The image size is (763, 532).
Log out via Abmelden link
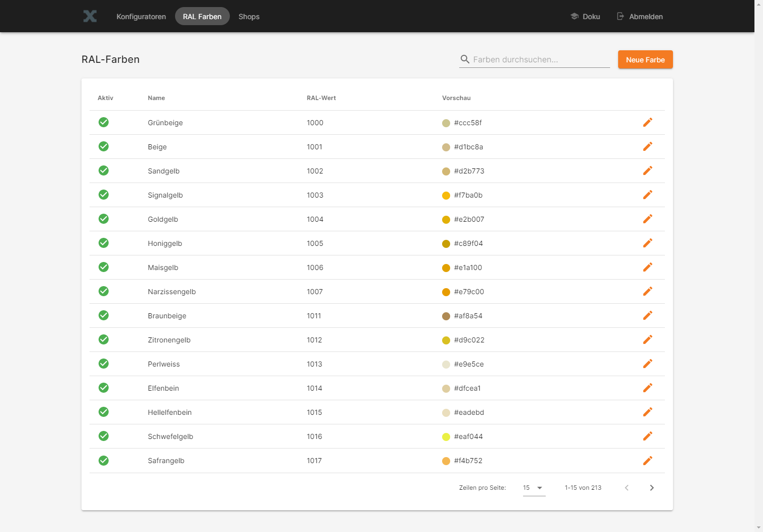tap(640, 17)
